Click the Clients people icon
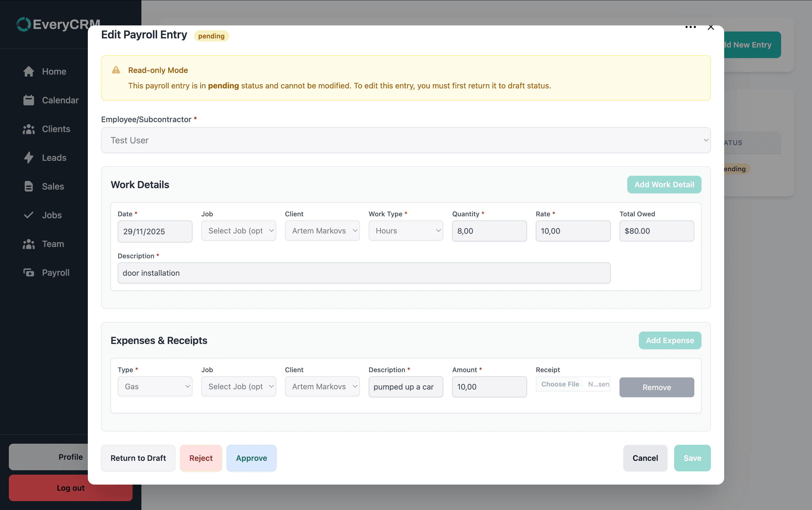812x510 pixels. [x=29, y=129]
